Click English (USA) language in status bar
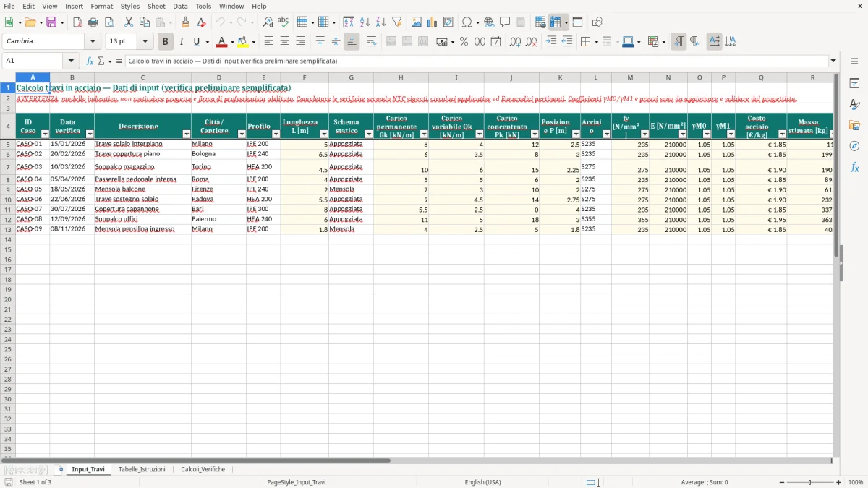This screenshot has width=868, height=488. pos(482,482)
